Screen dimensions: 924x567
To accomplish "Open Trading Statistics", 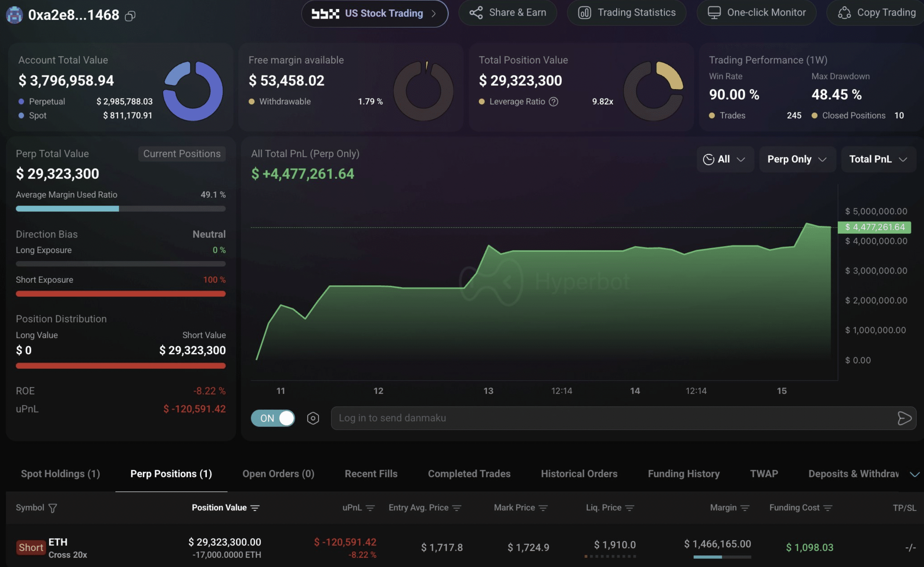I will point(627,13).
